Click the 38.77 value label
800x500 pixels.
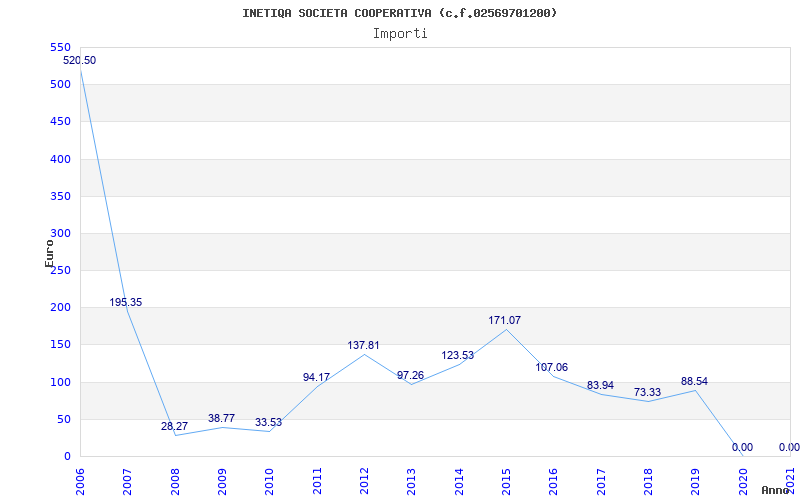tap(221, 418)
